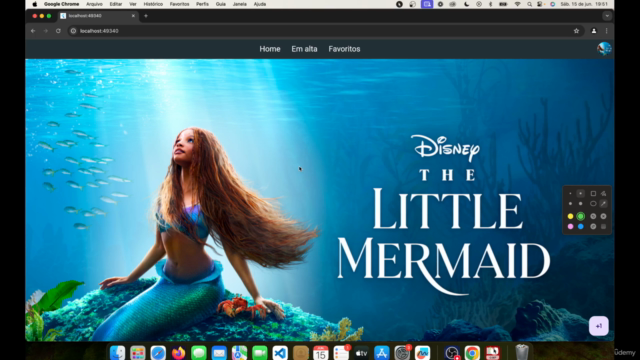Launch Safari from the Dock
The height and width of the screenshot is (360, 640).
coord(158,353)
